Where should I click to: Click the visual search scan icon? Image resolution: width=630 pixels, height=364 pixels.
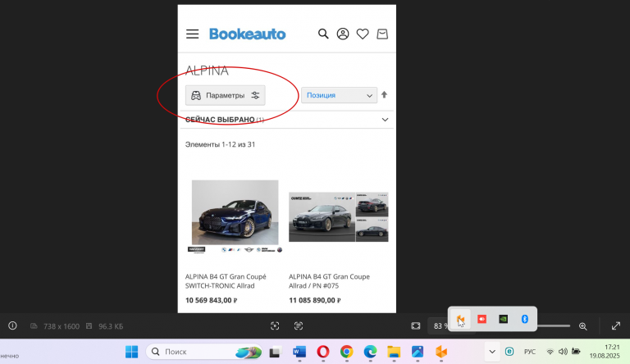click(x=275, y=325)
